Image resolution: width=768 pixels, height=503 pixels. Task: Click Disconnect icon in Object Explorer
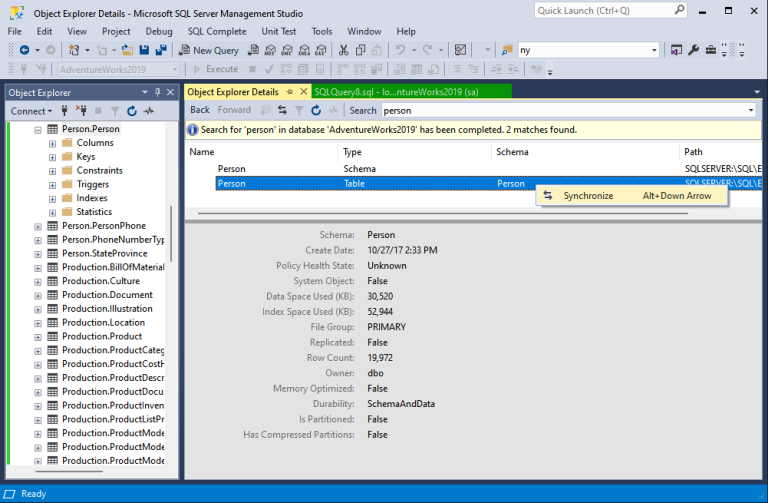(x=84, y=111)
